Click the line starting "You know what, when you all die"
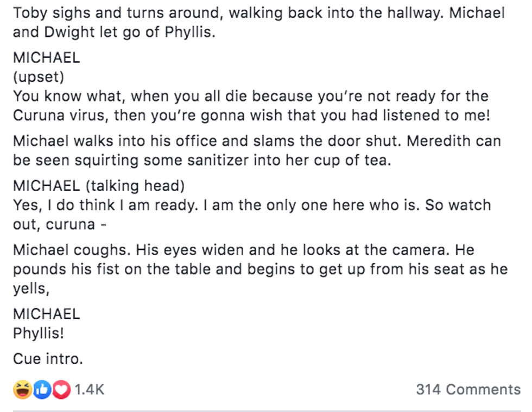This screenshot has height=412, width=532. click(250, 97)
